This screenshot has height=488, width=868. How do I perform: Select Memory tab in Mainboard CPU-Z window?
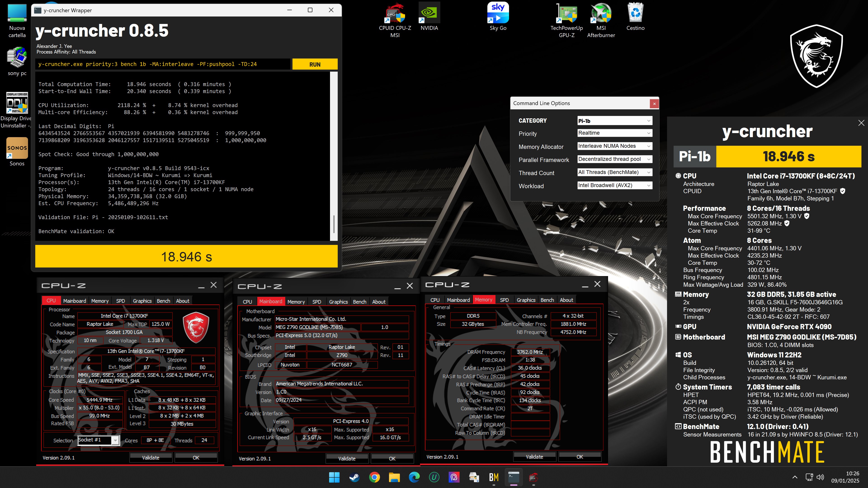[x=296, y=302]
